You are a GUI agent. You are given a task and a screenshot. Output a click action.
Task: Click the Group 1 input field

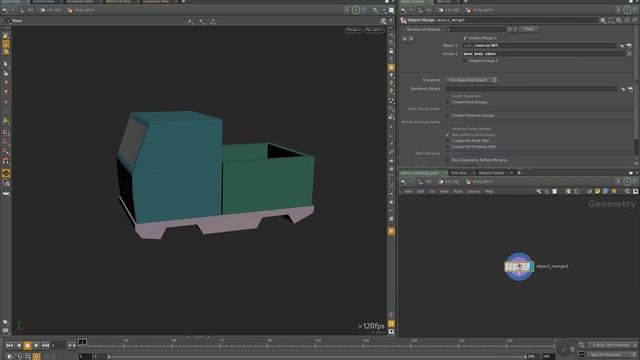point(543,54)
